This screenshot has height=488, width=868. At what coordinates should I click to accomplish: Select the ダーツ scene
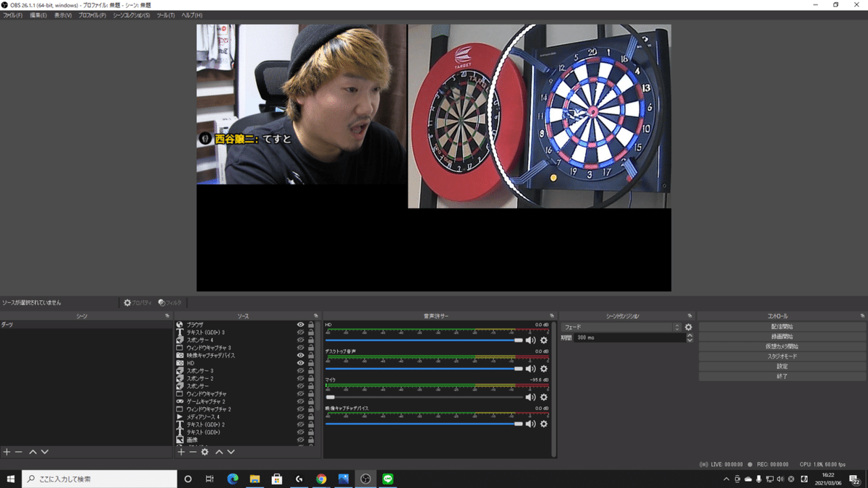[x=85, y=325]
